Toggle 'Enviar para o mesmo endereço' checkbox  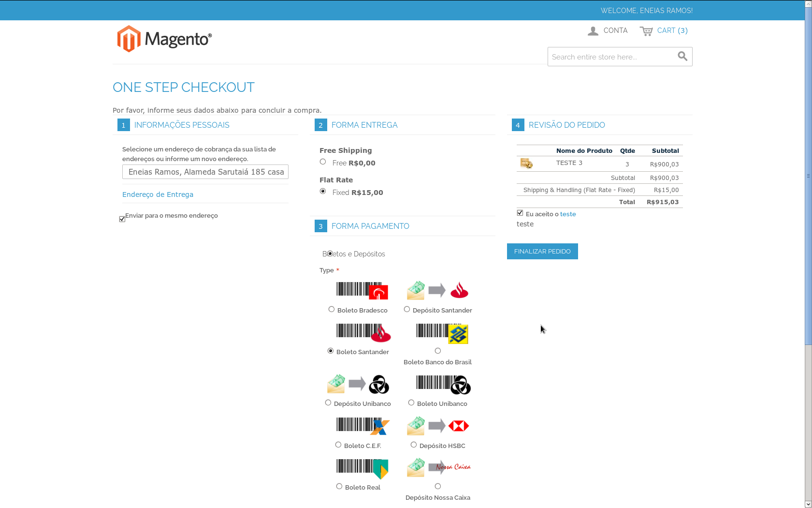(122, 219)
